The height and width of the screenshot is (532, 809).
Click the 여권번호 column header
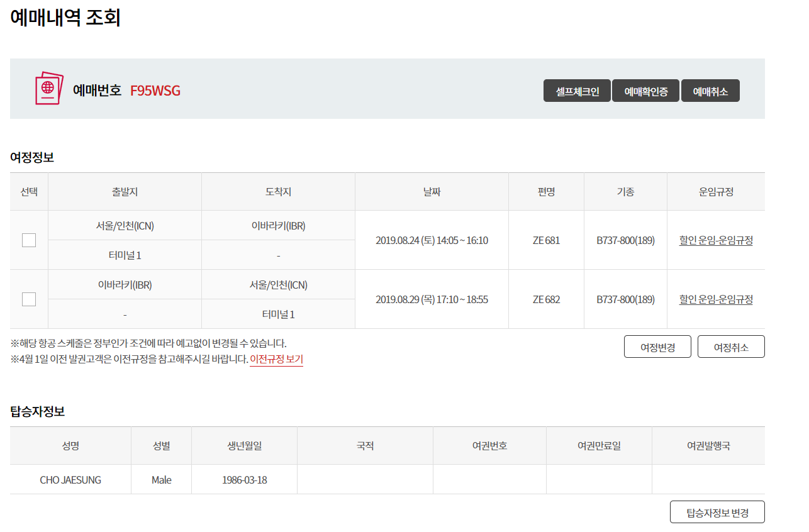tap(490, 446)
